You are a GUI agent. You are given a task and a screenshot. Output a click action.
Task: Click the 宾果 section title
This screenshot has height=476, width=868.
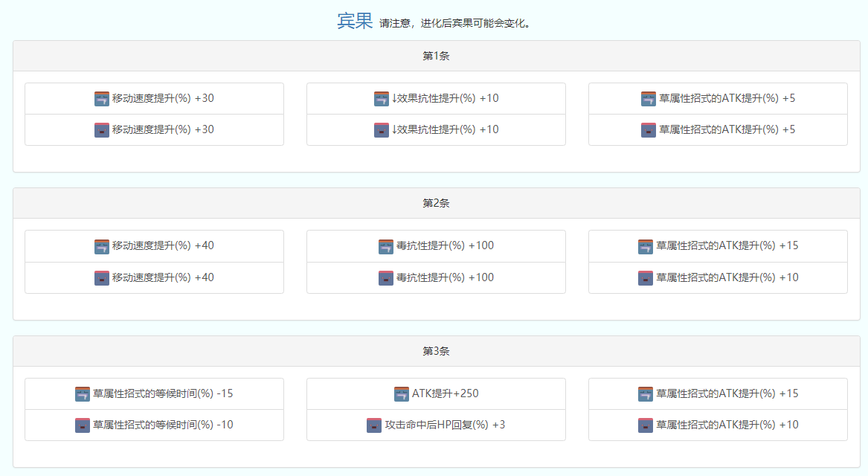pyautogui.click(x=354, y=22)
